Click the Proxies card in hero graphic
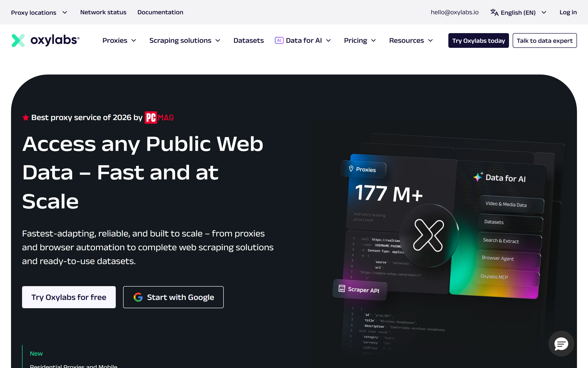The height and width of the screenshot is (368, 588). click(x=363, y=169)
